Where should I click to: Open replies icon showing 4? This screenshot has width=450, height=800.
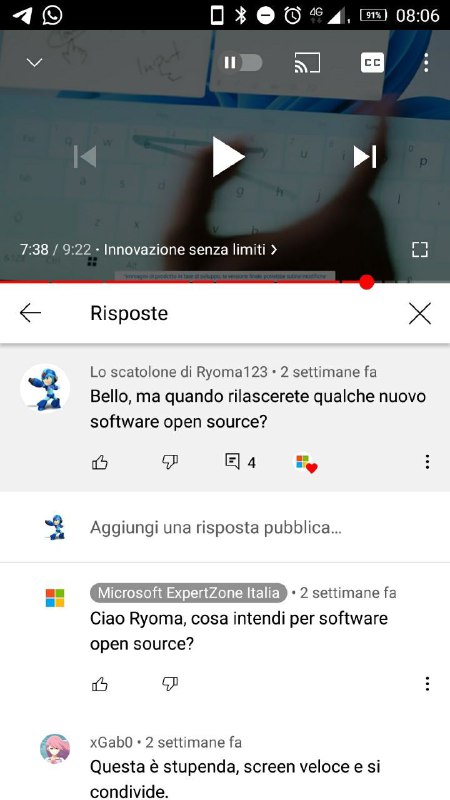point(240,462)
